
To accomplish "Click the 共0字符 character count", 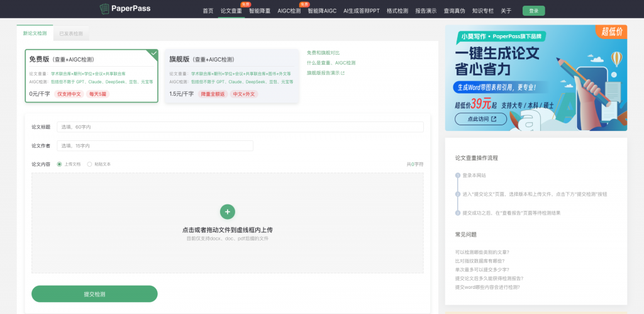I will coord(415,164).
